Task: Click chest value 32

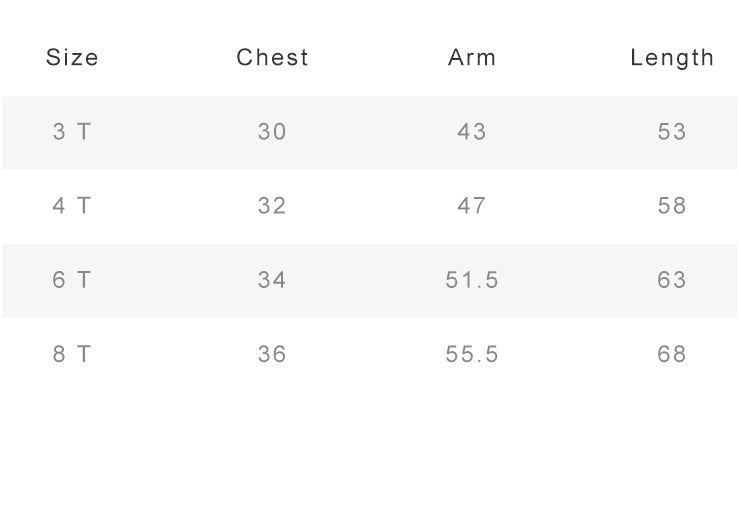Action: 272,205
